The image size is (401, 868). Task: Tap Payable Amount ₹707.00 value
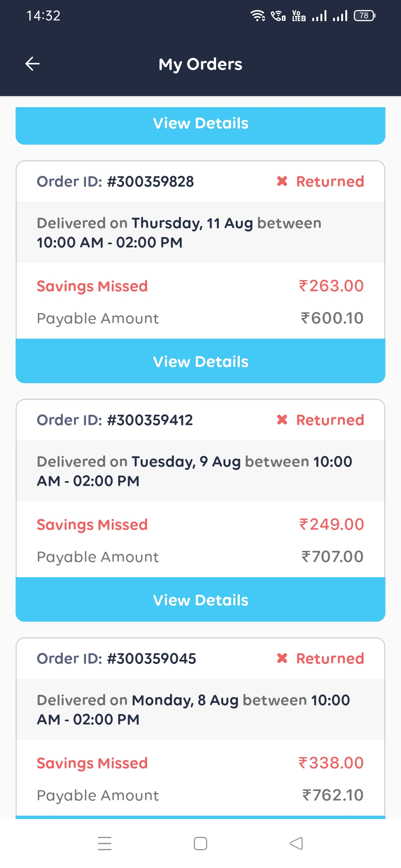click(x=332, y=557)
